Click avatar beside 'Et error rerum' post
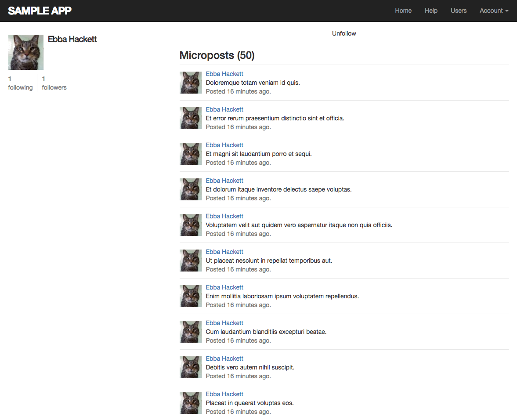This screenshot has width=517, height=420. (191, 118)
